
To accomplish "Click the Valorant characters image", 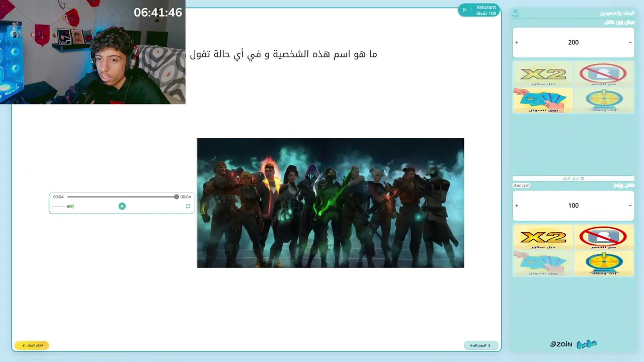I will [x=331, y=203].
